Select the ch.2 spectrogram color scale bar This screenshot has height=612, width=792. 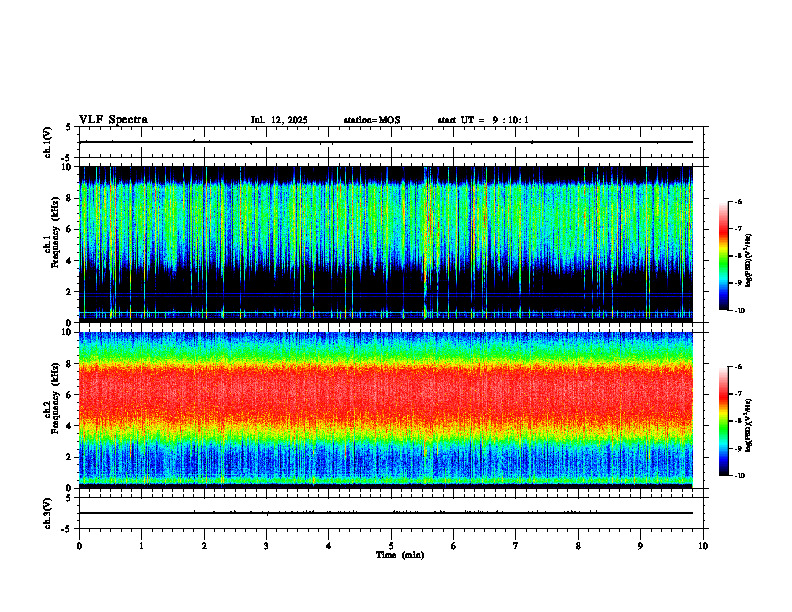pyautogui.click(x=723, y=421)
